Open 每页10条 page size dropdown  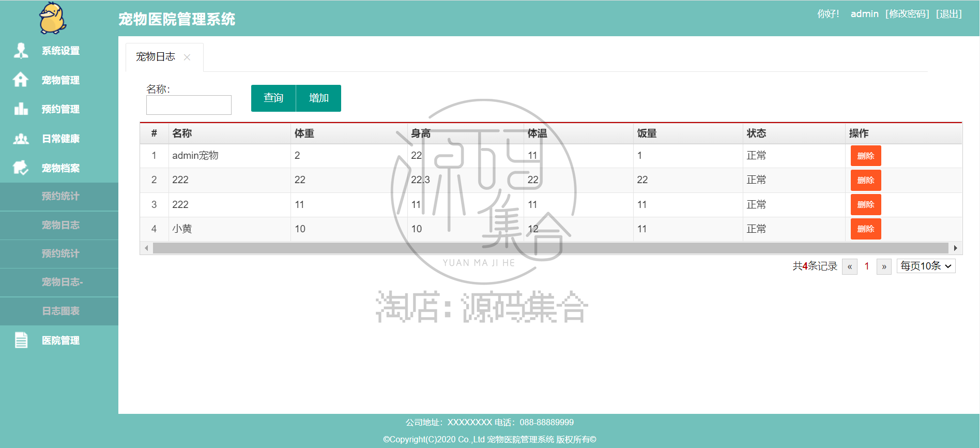point(926,266)
